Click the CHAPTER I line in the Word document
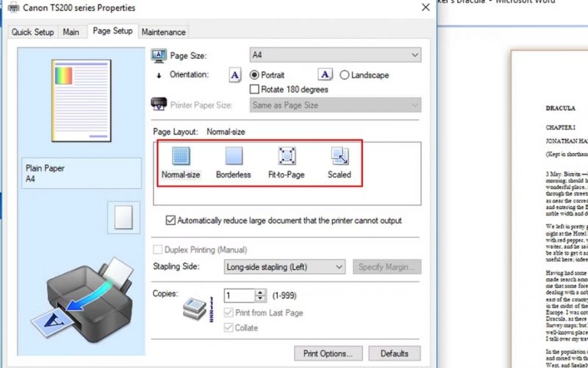 (x=560, y=127)
